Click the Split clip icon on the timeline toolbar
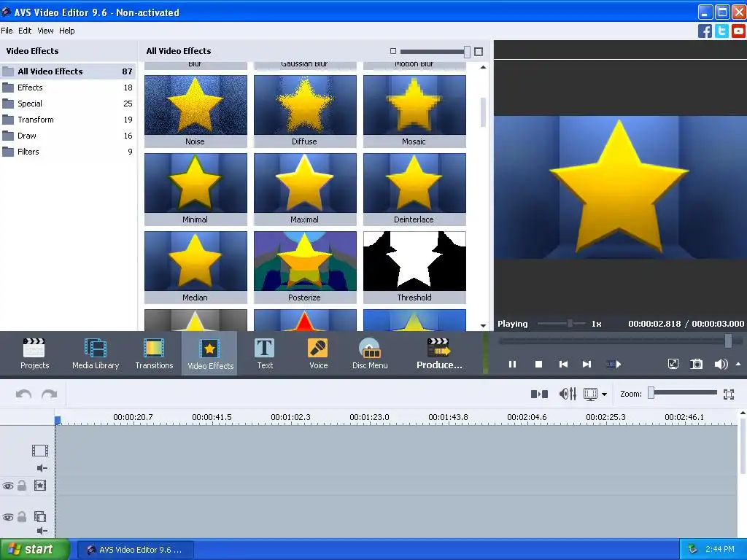This screenshot has width=747, height=560. (539, 394)
